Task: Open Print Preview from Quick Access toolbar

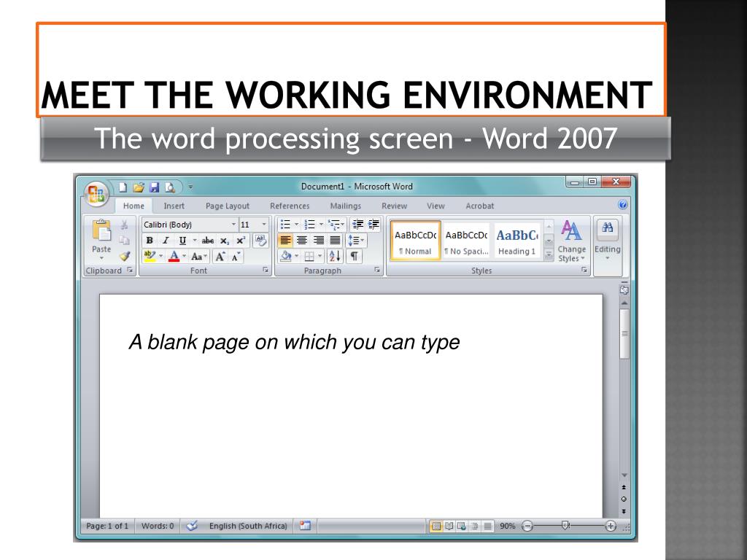Action: click(x=170, y=187)
